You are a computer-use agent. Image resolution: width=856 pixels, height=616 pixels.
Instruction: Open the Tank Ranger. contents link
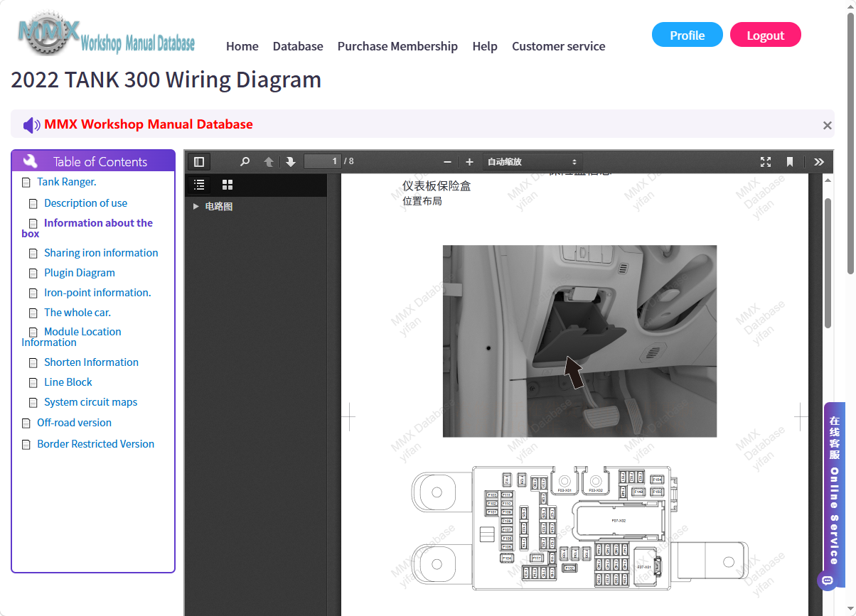(67, 182)
